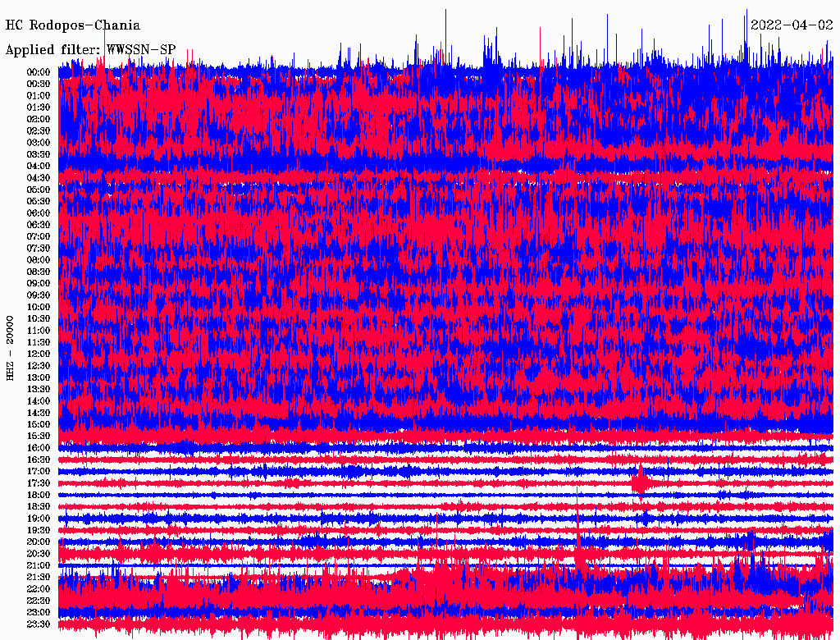The width and height of the screenshot is (840, 640).
Task: Select the 04:00 time label
Action: point(39,166)
